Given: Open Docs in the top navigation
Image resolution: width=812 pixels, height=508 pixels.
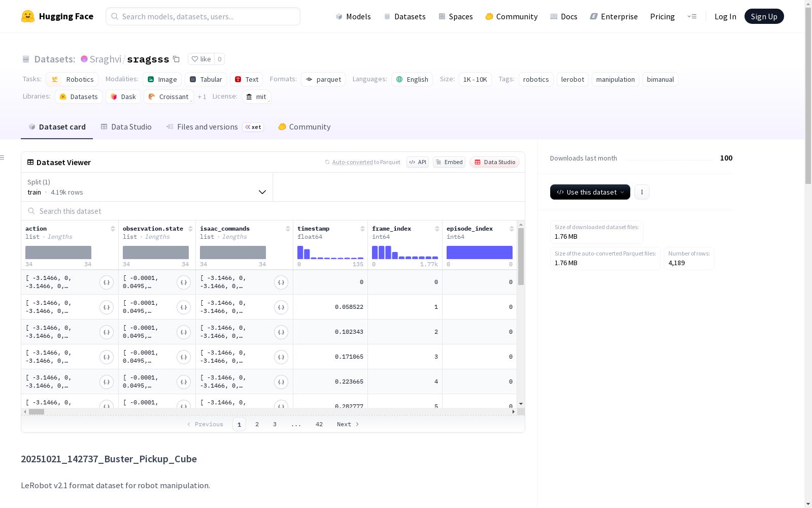Looking at the screenshot, I should [x=564, y=16].
